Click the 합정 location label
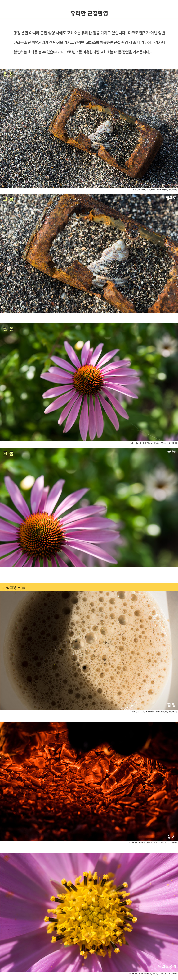The width and height of the screenshot is (178, 980). pos(171,705)
